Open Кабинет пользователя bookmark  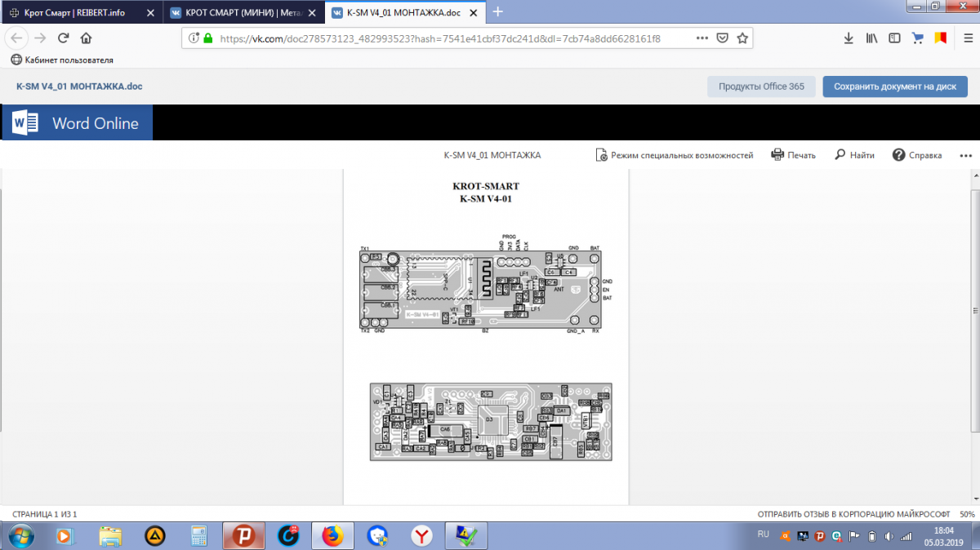pyautogui.click(x=62, y=60)
